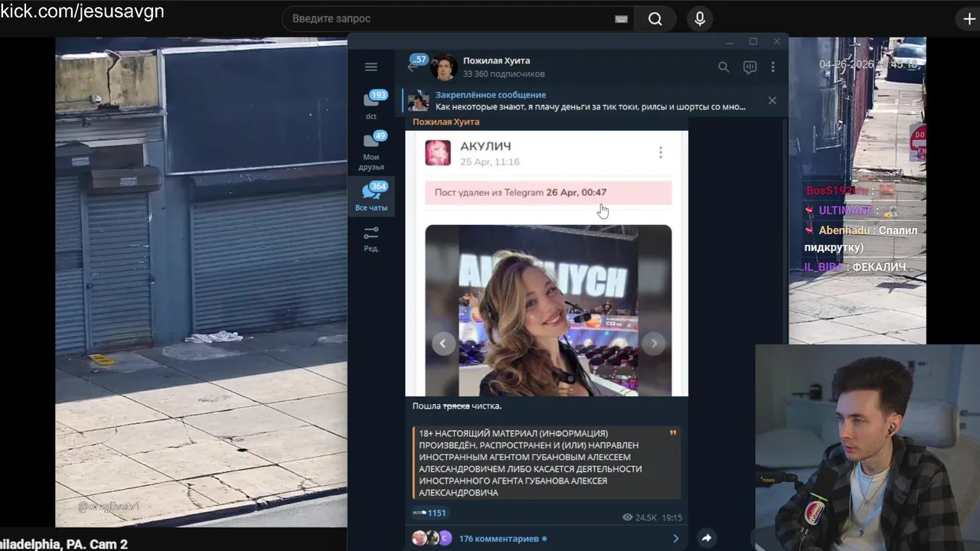Click the quoted foreign agent disclaimer
The width and height of the screenshot is (980, 551).
pos(547,463)
